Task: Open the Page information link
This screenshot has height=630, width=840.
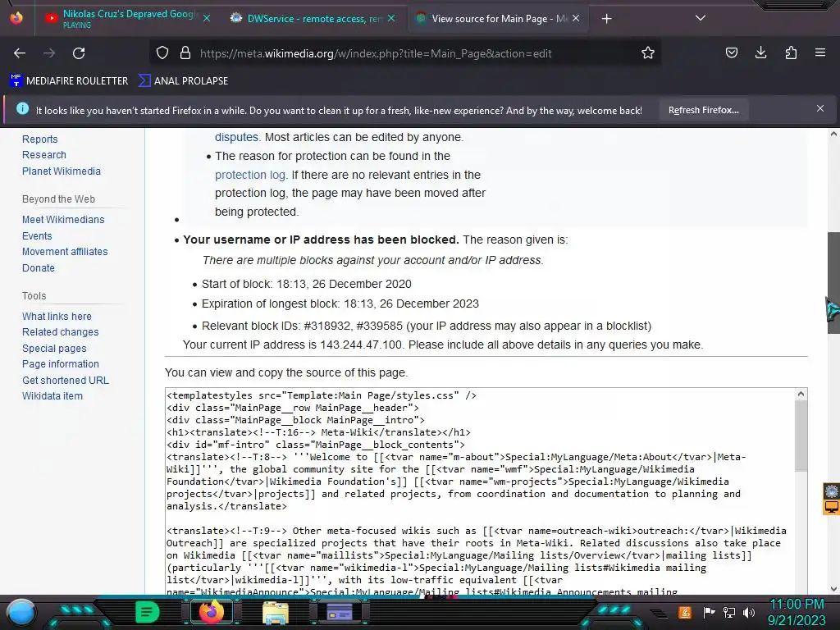Action: [x=61, y=364]
